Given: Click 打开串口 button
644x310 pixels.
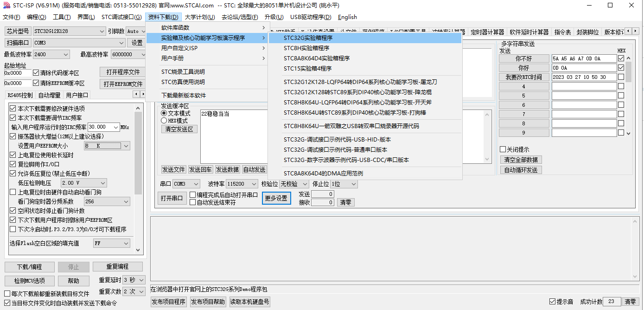Looking at the screenshot, I should pos(172,198).
